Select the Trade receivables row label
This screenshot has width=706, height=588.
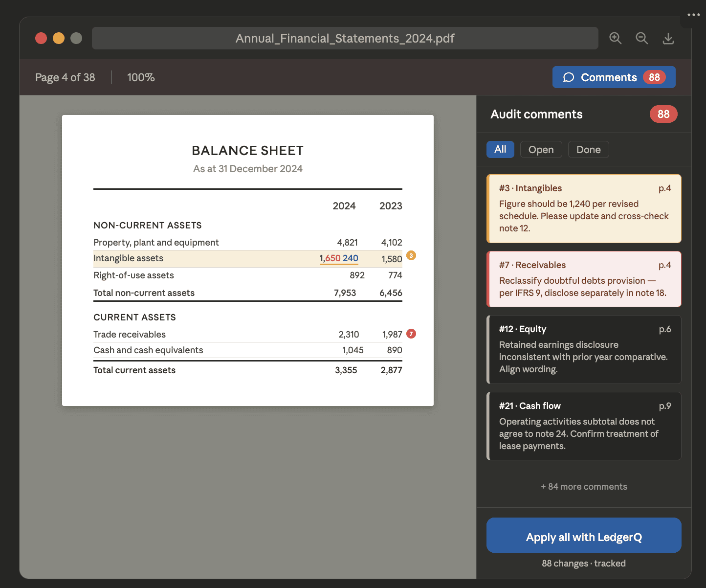(x=130, y=335)
